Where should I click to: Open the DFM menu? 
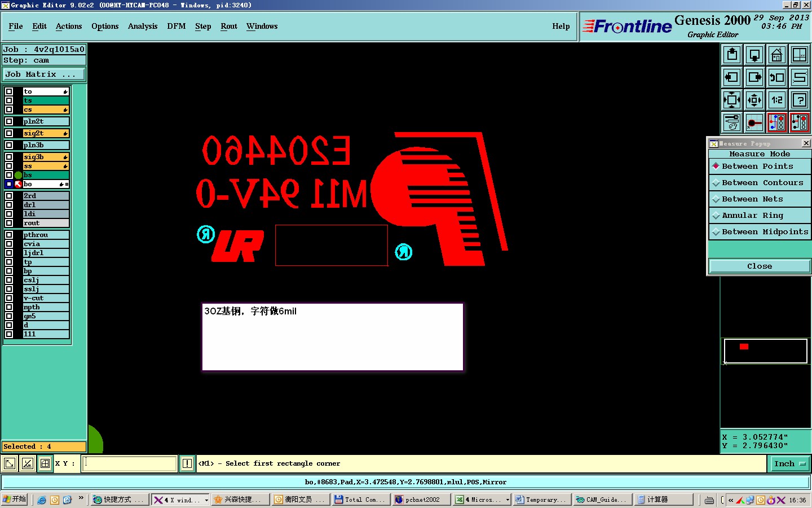[176, 27]
